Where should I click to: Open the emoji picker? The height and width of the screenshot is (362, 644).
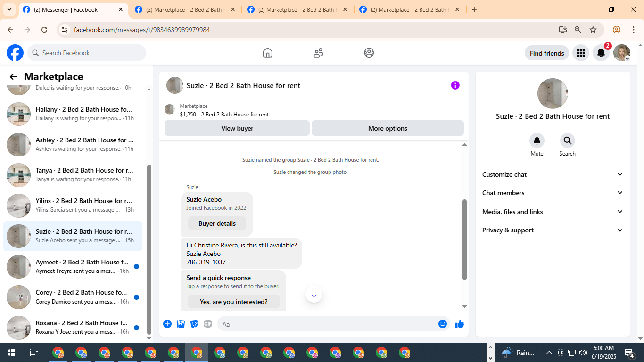click(443, 324)
